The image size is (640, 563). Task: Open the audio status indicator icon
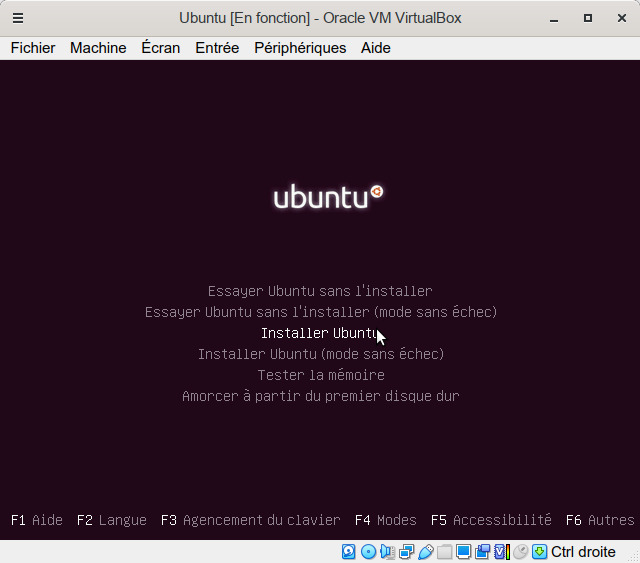(387, 552)
